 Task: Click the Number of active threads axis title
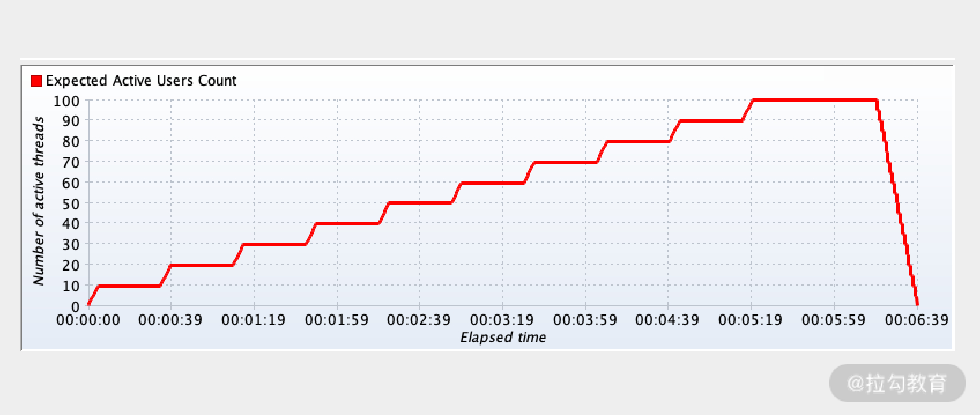coord(39,201)
